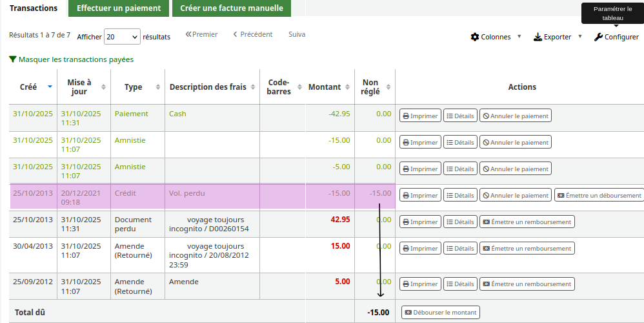Click the Colonnes gear icon
Screen dimensions: 644x323
point(475,37)
